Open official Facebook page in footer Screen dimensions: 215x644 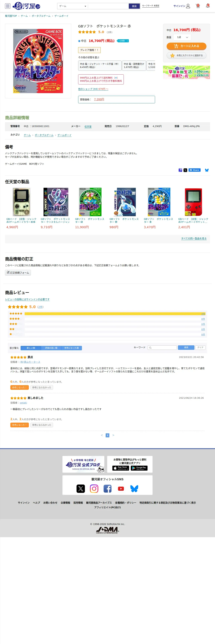point(107,489)
